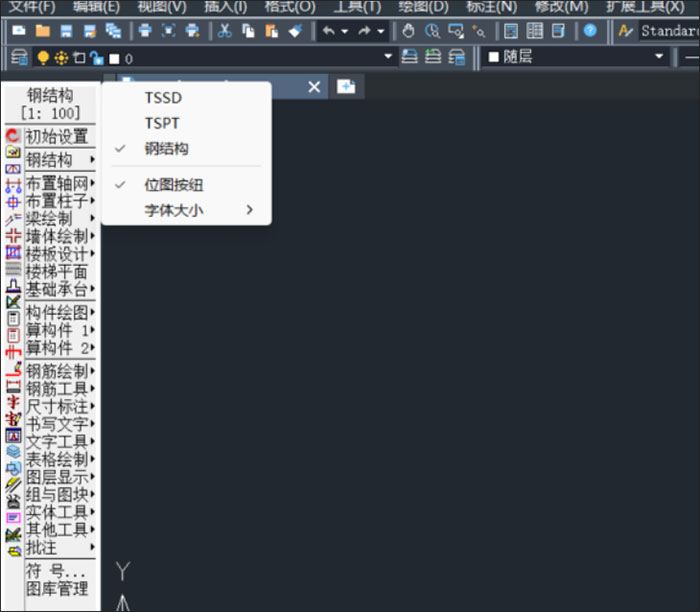Click the Publish printer icon

(x=192, y=31)
